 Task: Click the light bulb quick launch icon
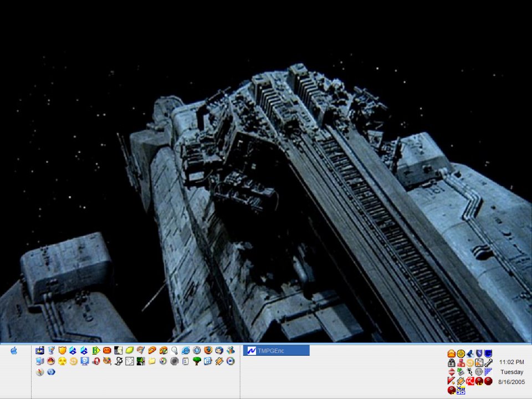click(x=175, y=350)
